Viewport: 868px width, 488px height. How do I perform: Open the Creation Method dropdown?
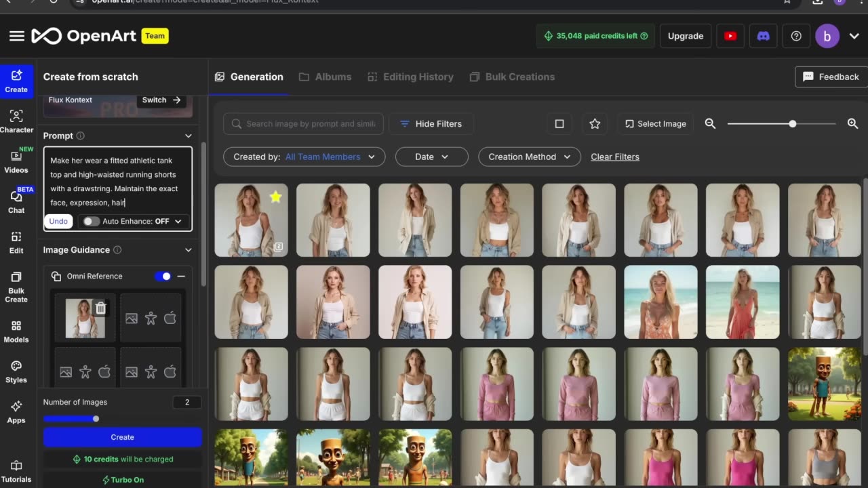coord(530,157)
